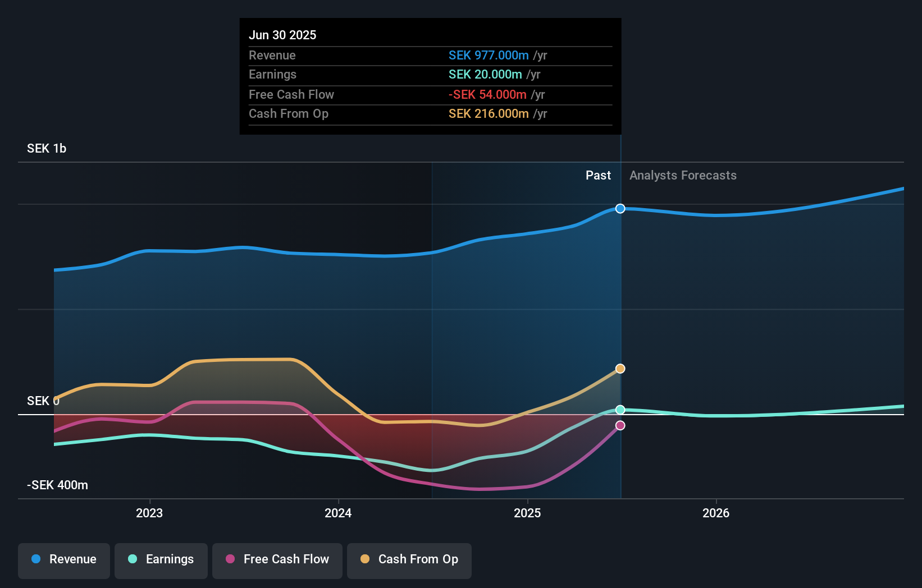Image resolution: width=922 pixels, height=588 pixels.
Task: Select the teal Earnings data point marker
Action: [620, 410]
